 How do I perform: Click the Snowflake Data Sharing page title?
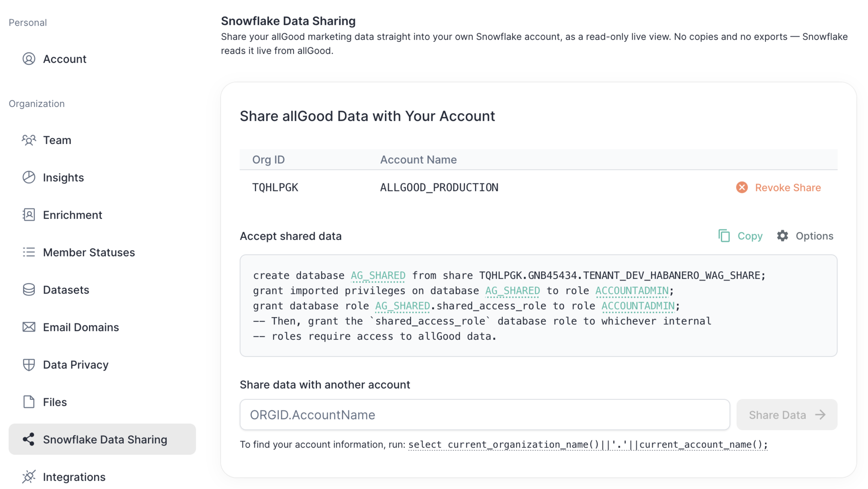tap(288, 21)
